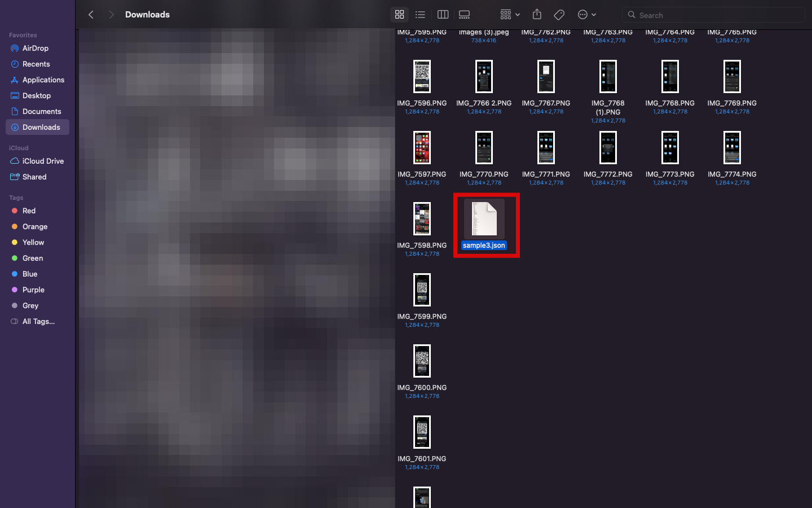Select Documents in the sidebar

41,112
